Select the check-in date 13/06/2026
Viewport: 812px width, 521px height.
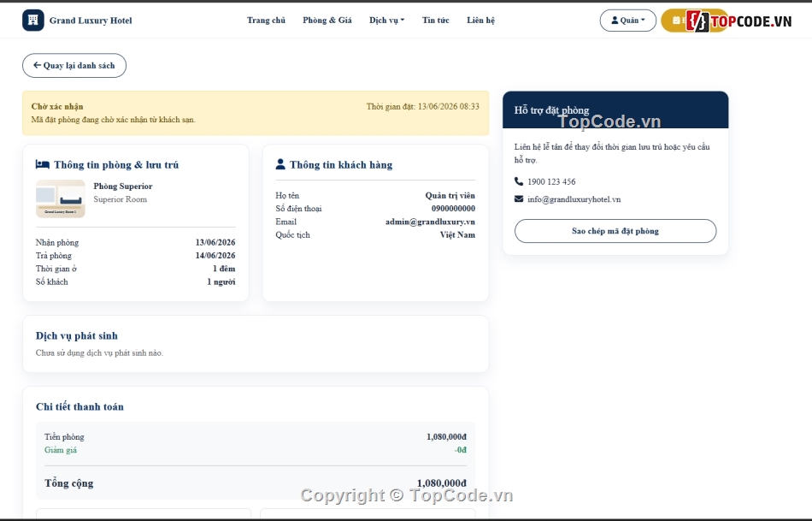pyautogui.click(x=215, y=242)
